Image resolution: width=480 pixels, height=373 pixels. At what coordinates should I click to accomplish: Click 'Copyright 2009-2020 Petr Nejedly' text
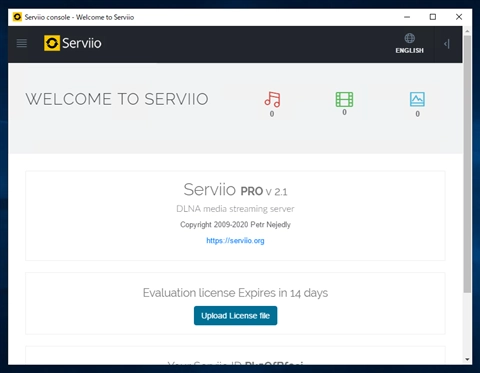[x=235, y=224]
